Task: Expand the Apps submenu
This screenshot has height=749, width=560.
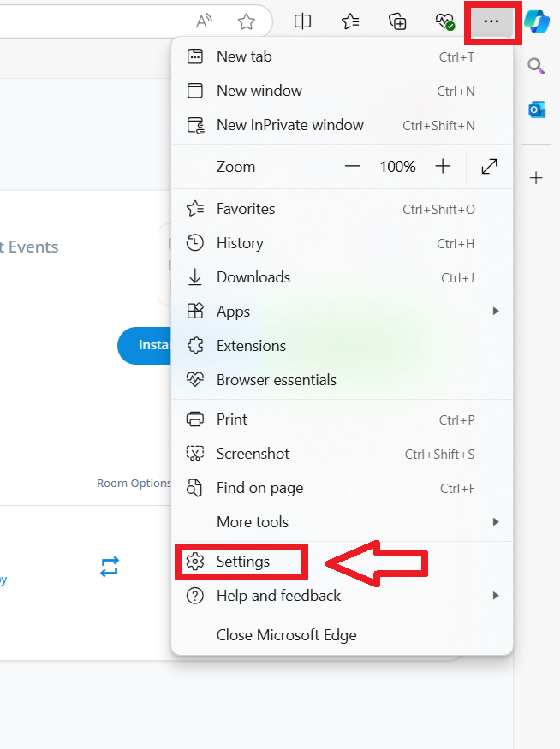Action: tap(343, 312)
